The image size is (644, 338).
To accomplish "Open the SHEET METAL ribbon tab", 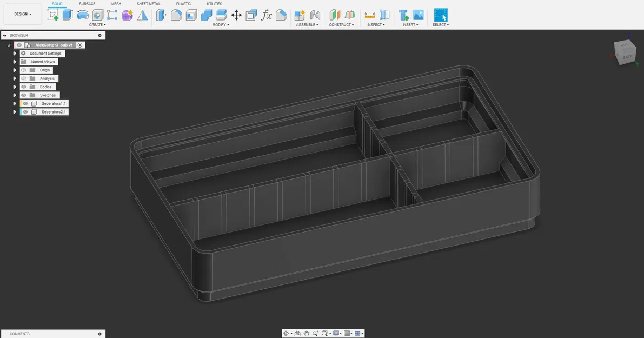I will (x=148, y=4).
